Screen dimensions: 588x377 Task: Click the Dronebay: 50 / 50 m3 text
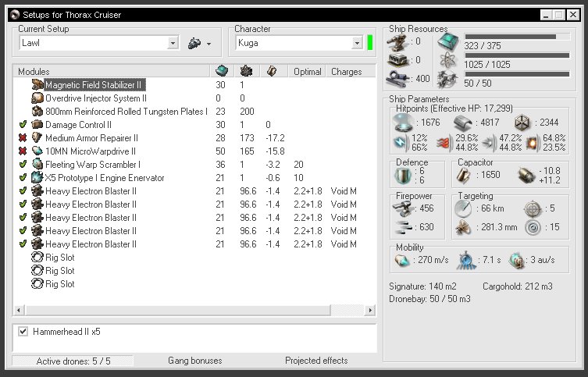pos(429,299)
